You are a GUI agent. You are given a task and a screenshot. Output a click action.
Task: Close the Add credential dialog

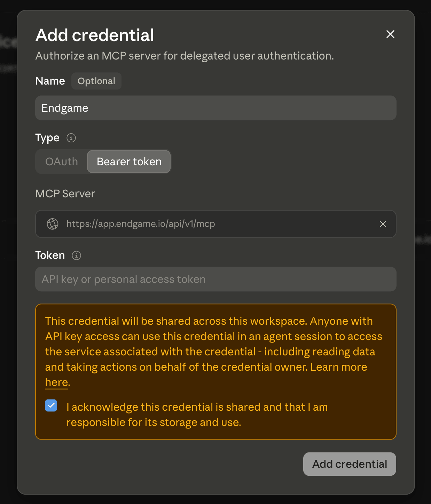390,34
